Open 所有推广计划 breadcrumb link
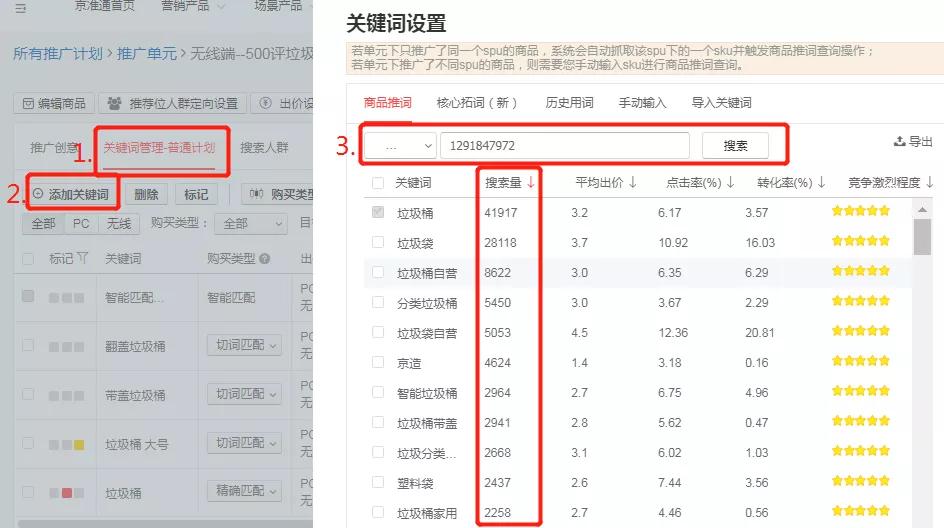This screenshot has height=528, width=944. (58, 54)
